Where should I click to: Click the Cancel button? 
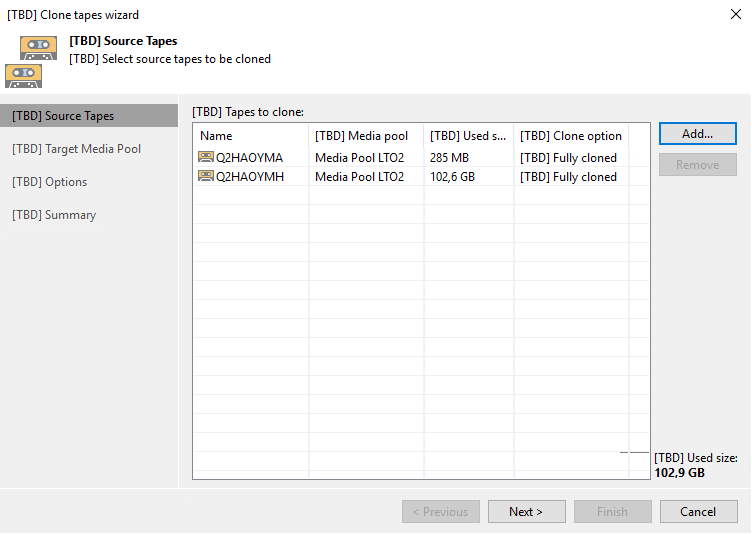[698, 511]
